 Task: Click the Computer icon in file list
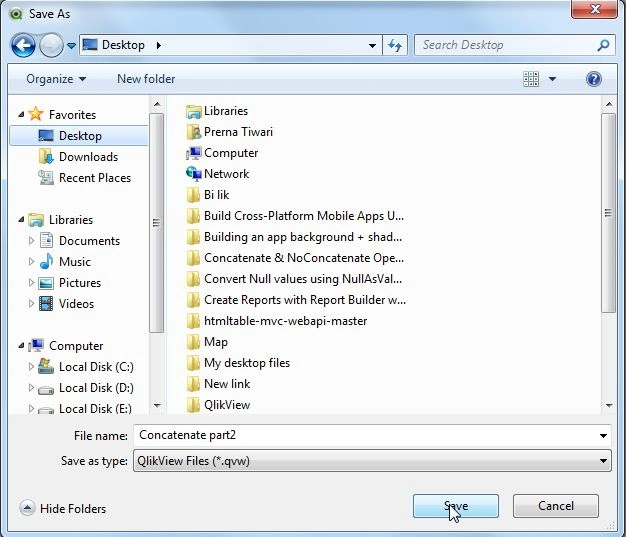coord(193,153)
